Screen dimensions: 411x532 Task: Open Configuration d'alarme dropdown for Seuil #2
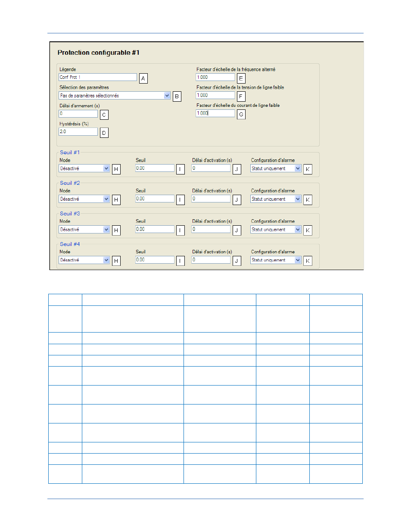point(276,199)
